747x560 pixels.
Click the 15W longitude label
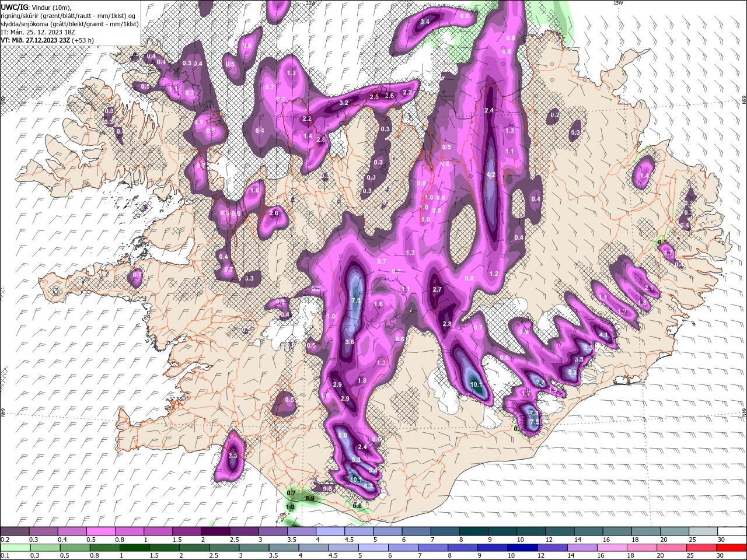(617, 3)
